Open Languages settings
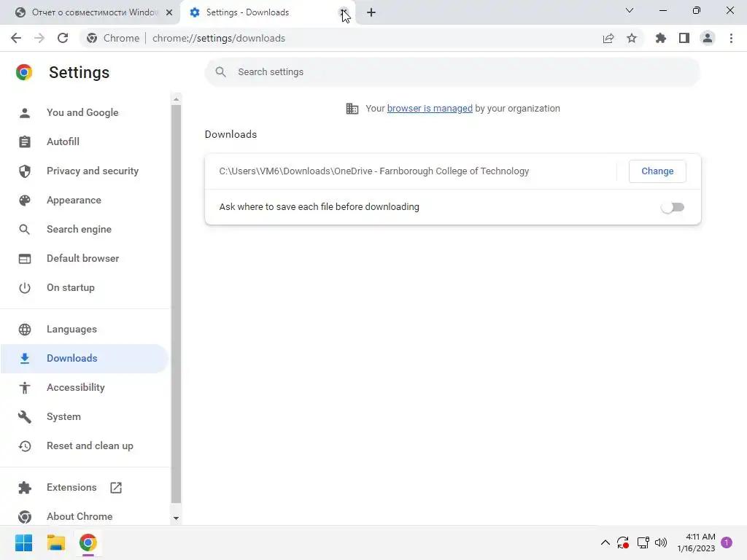The height and width of the screenshot is (560, 747). coord(85,329)
